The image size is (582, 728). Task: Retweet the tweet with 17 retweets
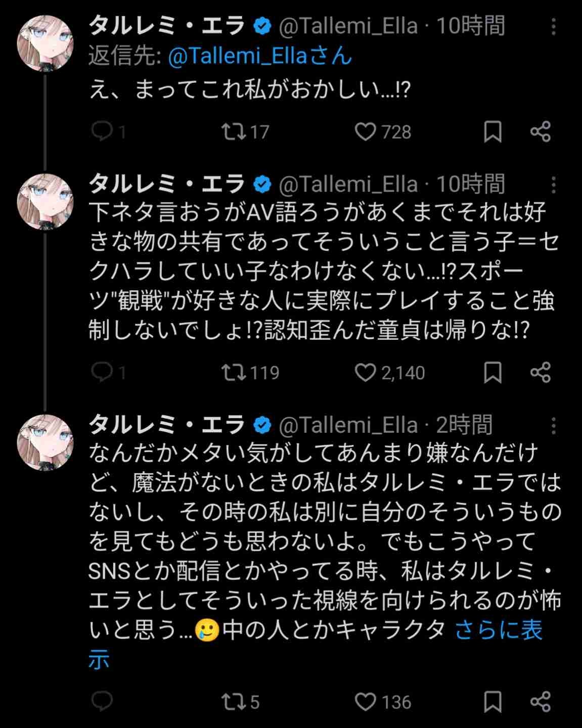pyautogui.click(x=234, y=131)
